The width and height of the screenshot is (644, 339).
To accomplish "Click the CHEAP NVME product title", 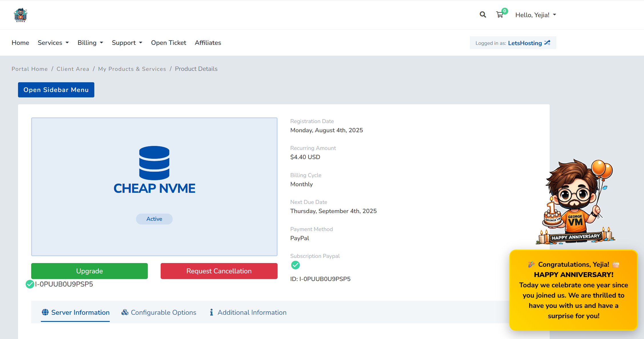I will [154, 188].
